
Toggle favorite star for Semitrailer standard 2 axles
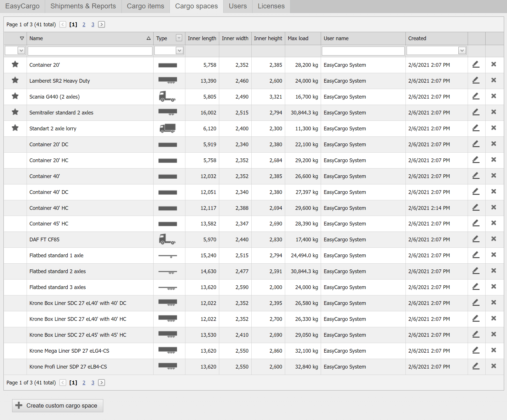click(x=15, y=112)
